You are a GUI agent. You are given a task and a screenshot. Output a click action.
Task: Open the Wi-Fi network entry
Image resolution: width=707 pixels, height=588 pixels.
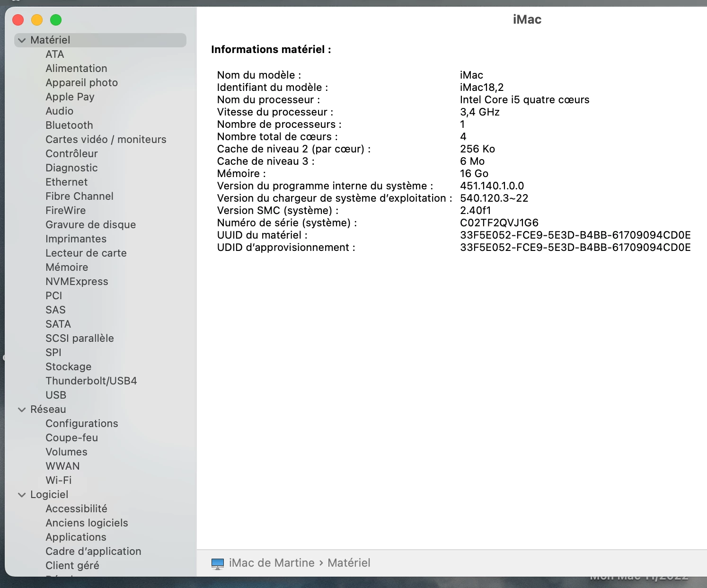point(59,481)
